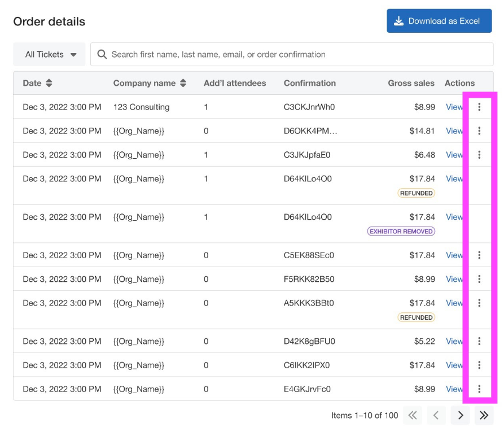Sort table by Date column

coord(49,83)
